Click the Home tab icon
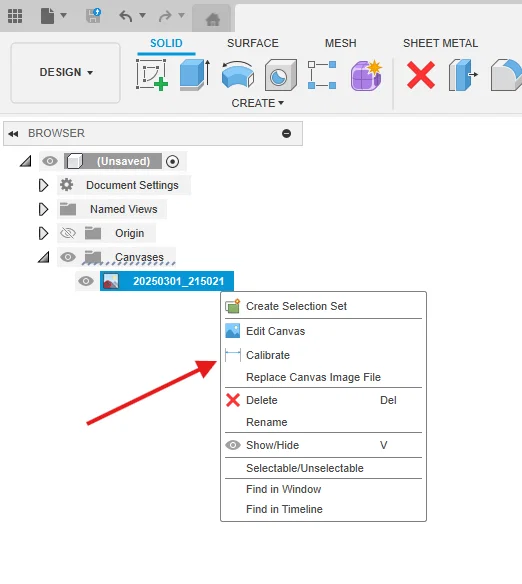Viewport: 522px width, 584px height. pos(213,19)
